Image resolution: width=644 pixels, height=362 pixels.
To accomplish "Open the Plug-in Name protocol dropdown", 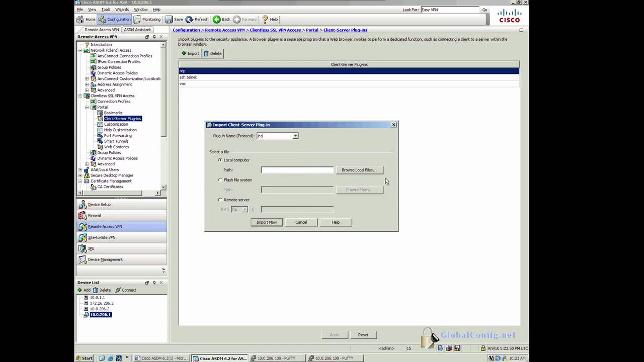I will point(295,136).
